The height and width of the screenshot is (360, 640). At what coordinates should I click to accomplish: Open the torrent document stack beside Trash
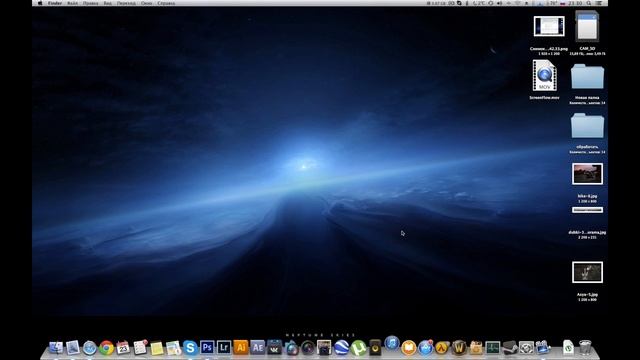coord(568,347)
